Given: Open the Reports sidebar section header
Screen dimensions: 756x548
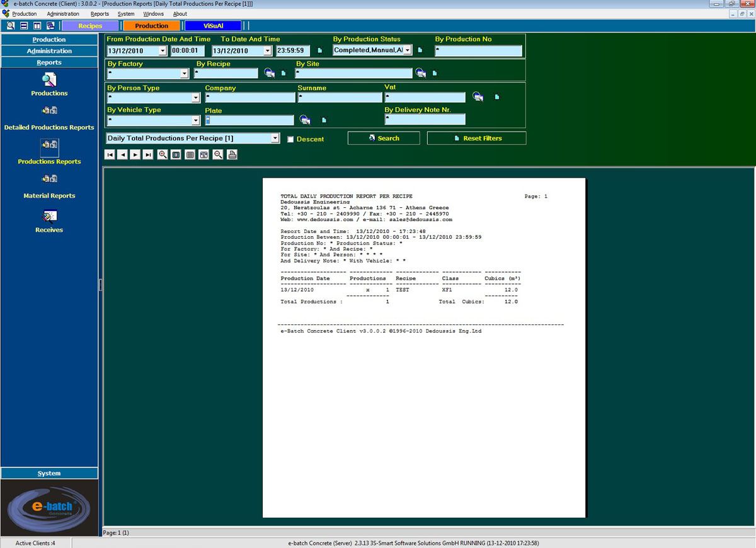Looking at the screenshot, I should click(x=49, y=62).
